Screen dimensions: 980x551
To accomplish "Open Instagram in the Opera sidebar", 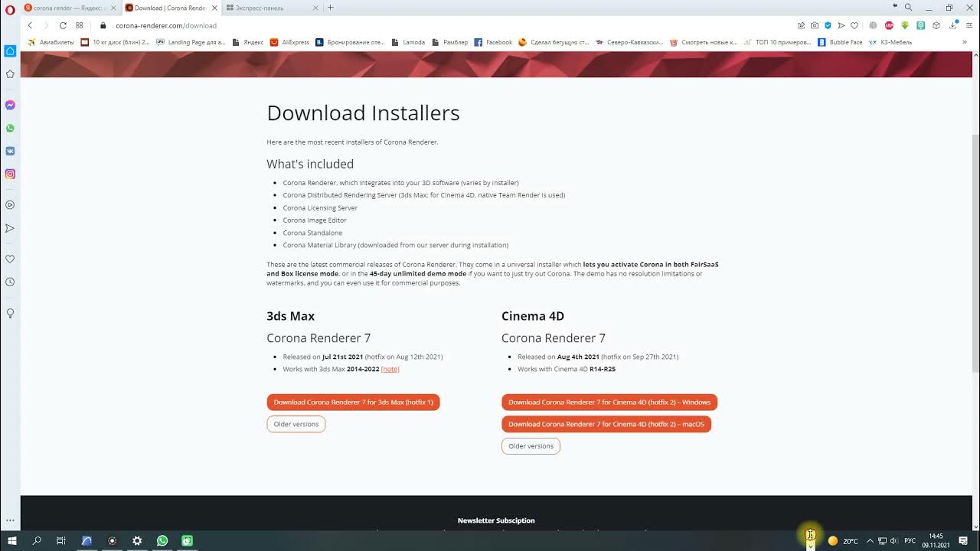I will pos(10,174).
